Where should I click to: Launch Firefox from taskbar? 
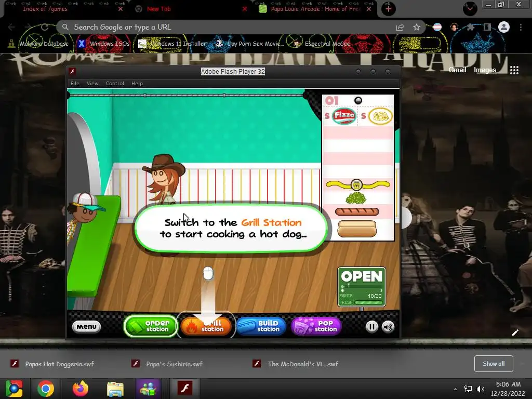point(81,389)
